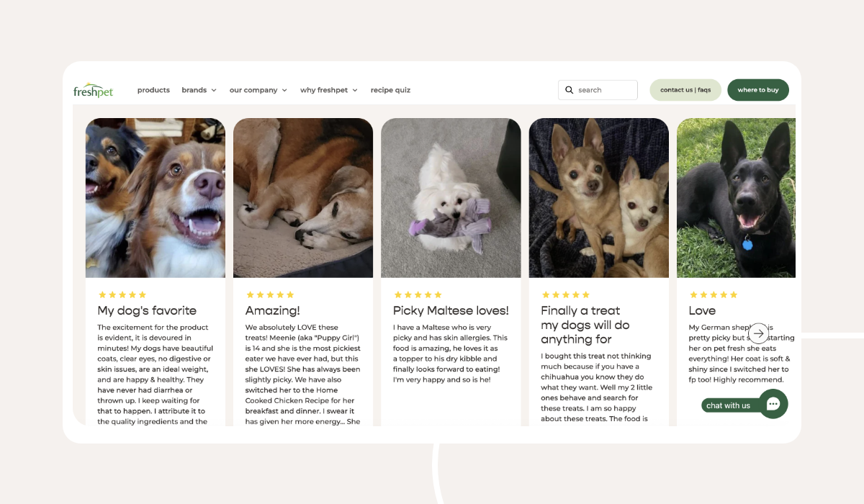Click the contact us | faqs button
Image resolution: width=864 pixels, height=504 pixels.
click(x=685, y=90)
